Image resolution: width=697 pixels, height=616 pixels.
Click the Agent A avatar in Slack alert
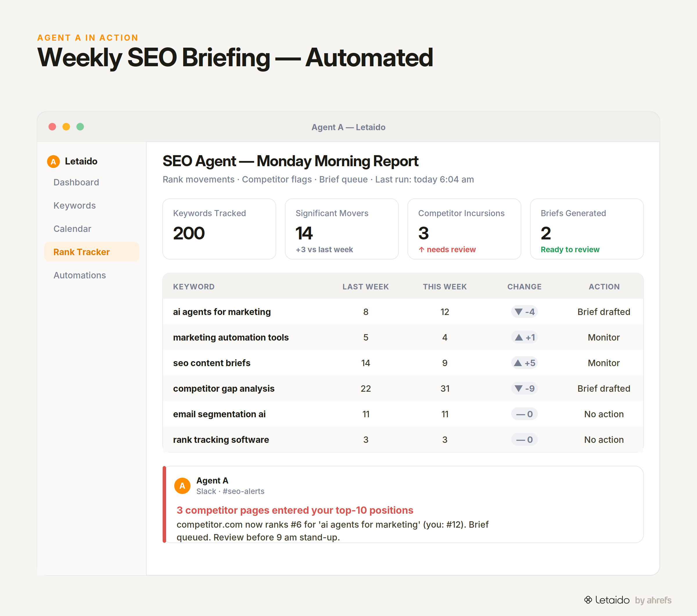[182, 486]
